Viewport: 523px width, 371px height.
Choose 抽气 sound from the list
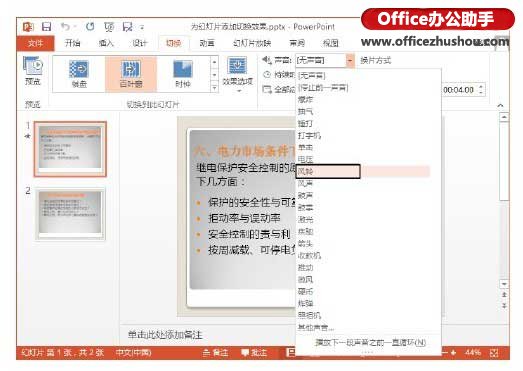click(x=368, y=111)
